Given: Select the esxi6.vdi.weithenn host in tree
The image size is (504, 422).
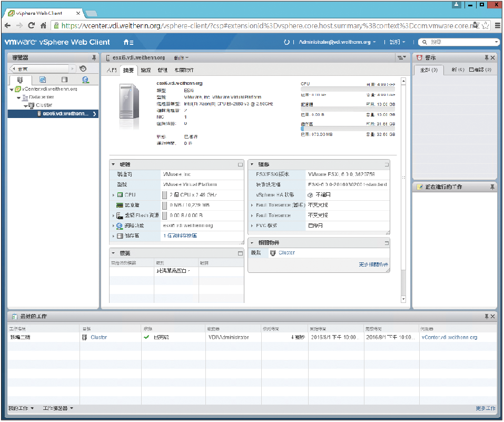Looking at the screenshot, I should pyautogui.click(x=53, y=114).
